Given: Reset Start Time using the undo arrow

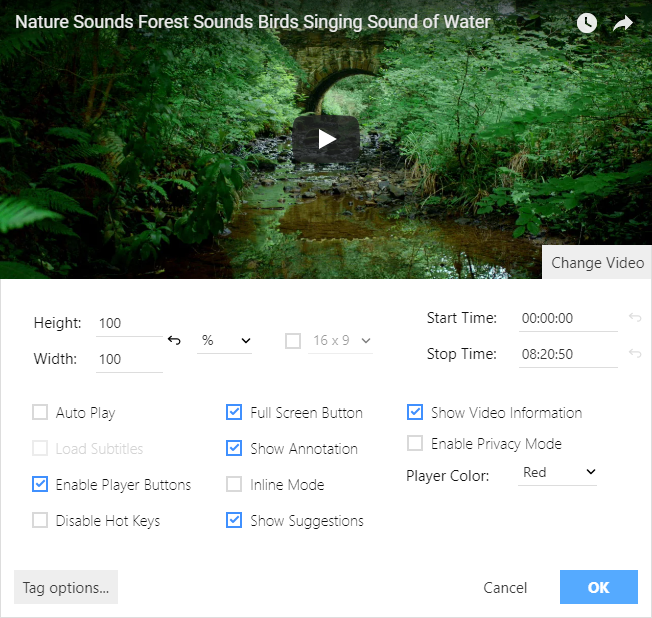Looking at the screenshot, I should pos(635,318).
